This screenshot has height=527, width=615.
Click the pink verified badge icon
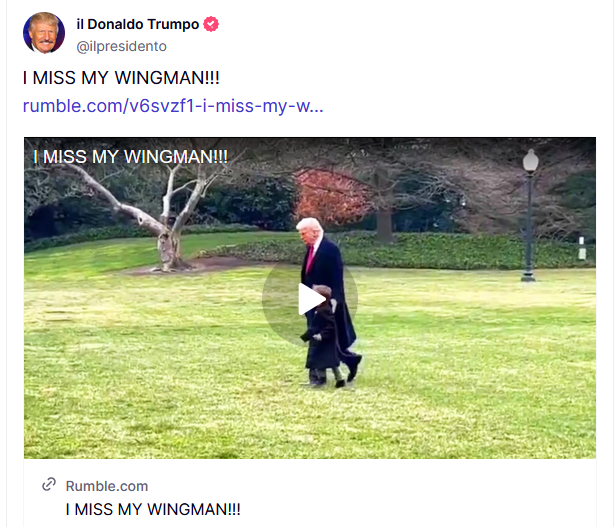211,24
